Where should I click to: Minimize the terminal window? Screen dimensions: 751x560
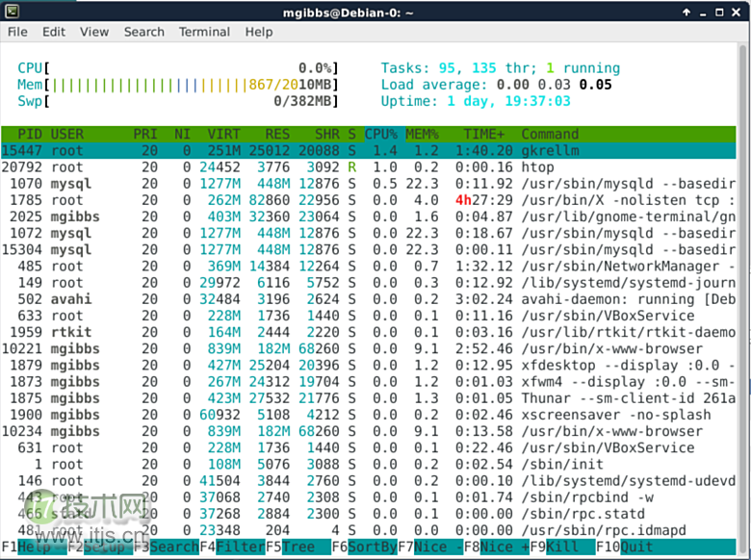[x=703, y=13]
